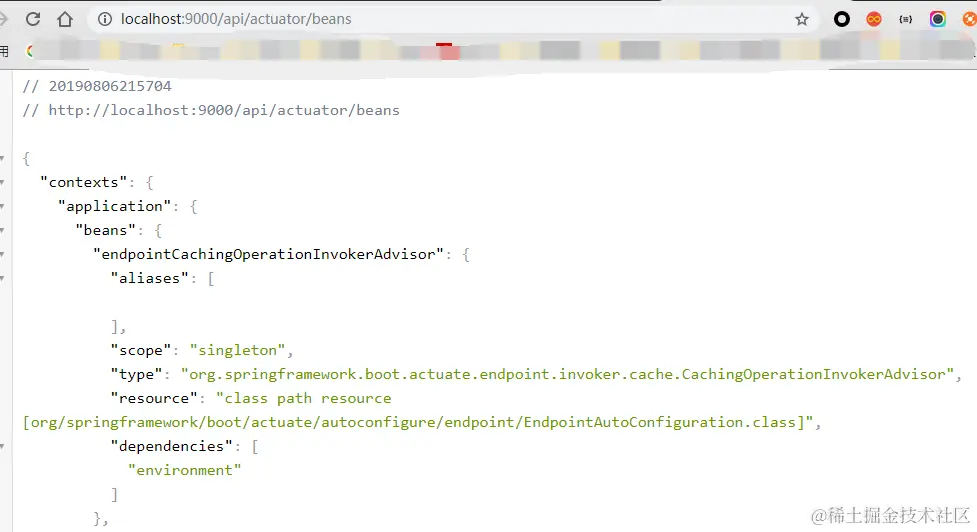Collapse endpointCachingOperationInvokerAdvisor node
Viewport: 977px width, 532px height.
(x=2, y=255)
